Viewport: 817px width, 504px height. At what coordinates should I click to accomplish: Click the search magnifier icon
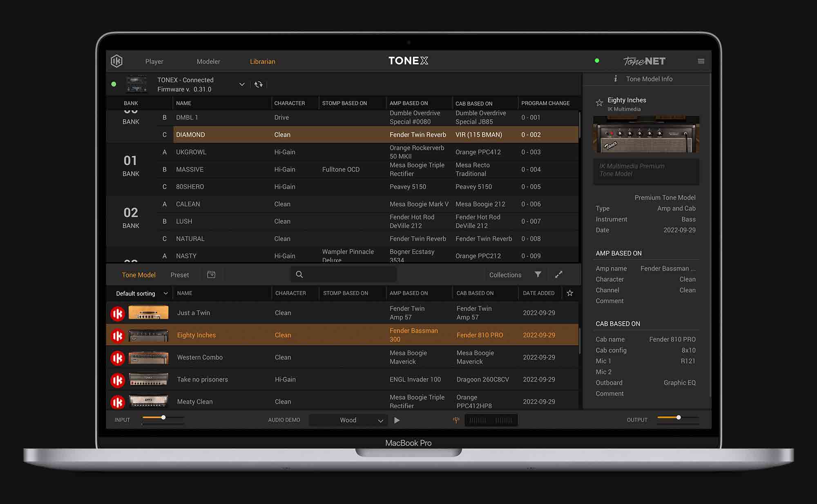(299, 275)
